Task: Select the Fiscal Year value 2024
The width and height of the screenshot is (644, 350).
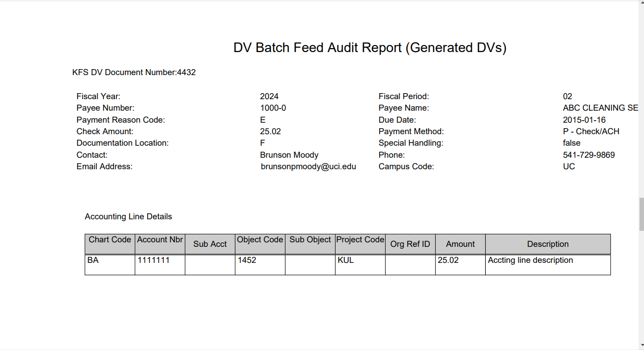Action: [269, 96]
